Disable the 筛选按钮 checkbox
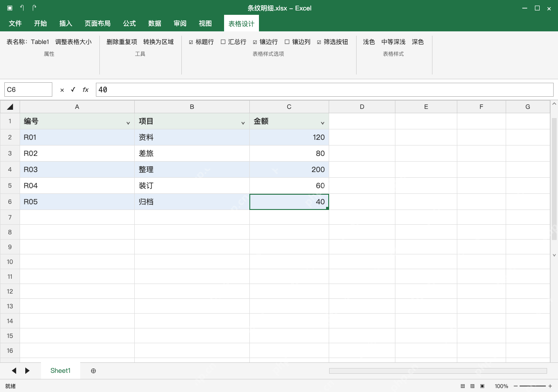Viewport: 558px width, 392px height. 319,42
